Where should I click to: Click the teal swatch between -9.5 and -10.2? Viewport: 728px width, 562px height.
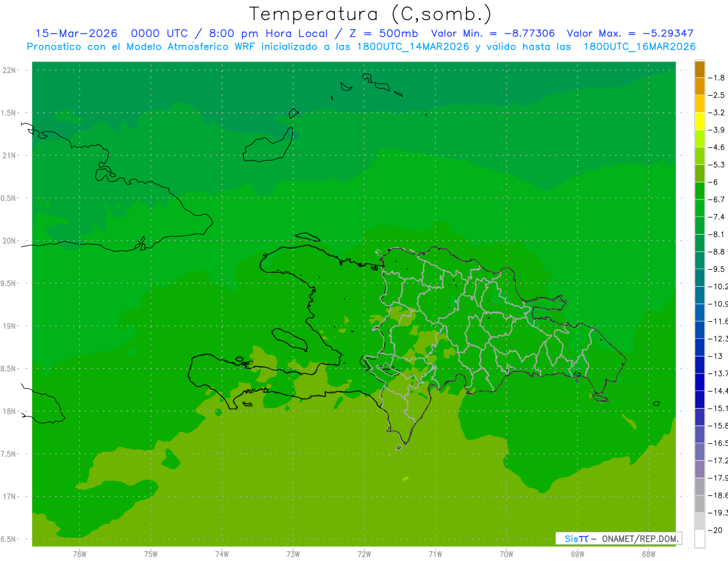(x=699, y=278)
